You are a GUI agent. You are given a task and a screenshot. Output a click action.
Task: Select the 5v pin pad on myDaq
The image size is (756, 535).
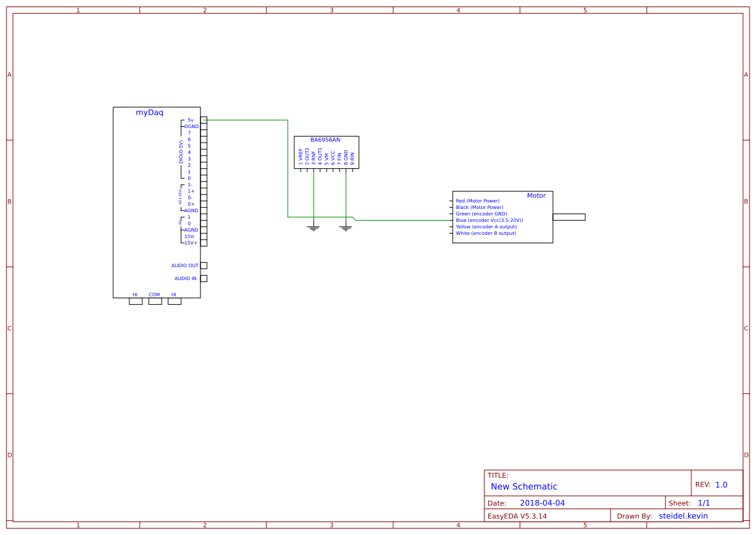point(204,120)
